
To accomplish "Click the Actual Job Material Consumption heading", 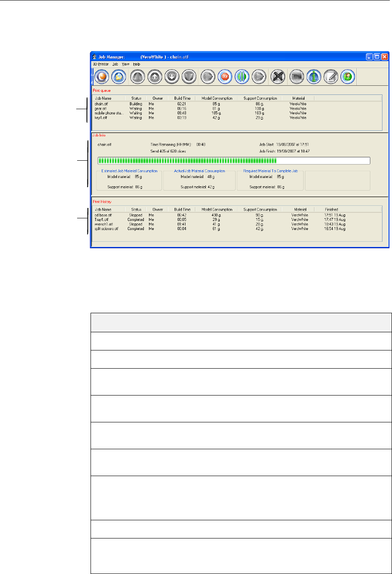I will click(x=200, y=171).
